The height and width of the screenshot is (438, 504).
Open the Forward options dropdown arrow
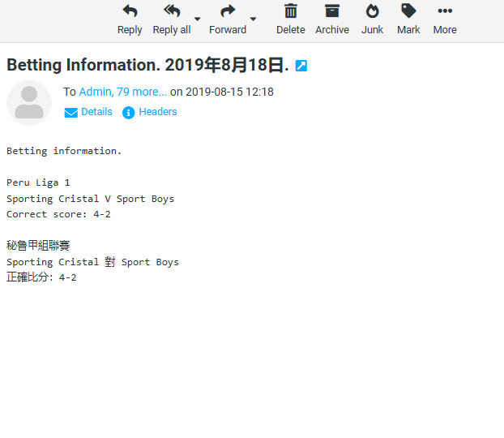tap(253, 19)
